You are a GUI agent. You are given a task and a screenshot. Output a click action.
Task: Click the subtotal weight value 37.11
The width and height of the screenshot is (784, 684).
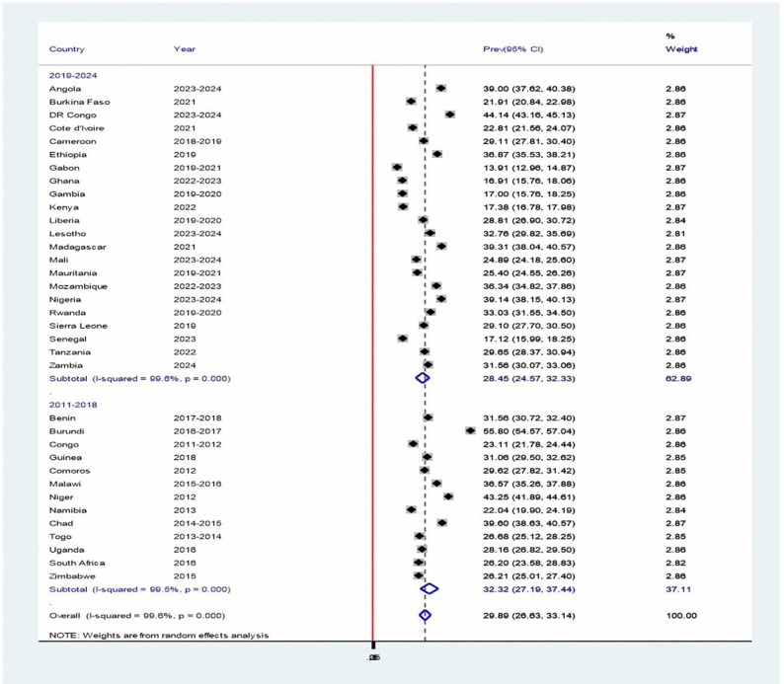678,589
